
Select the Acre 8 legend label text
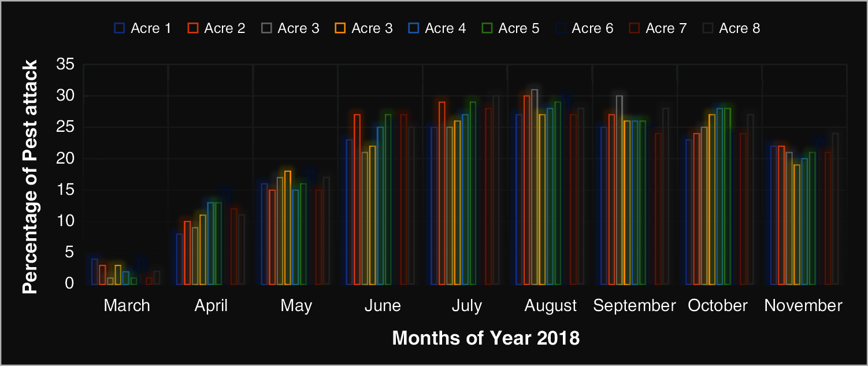(739, 28)
